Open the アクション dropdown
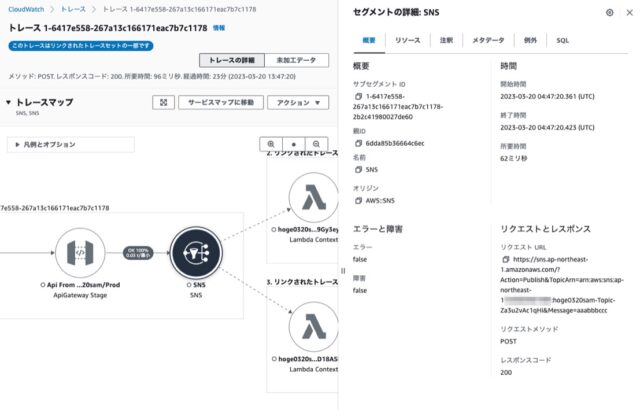Viewport: 640px width, 410px height. (298, 102)
